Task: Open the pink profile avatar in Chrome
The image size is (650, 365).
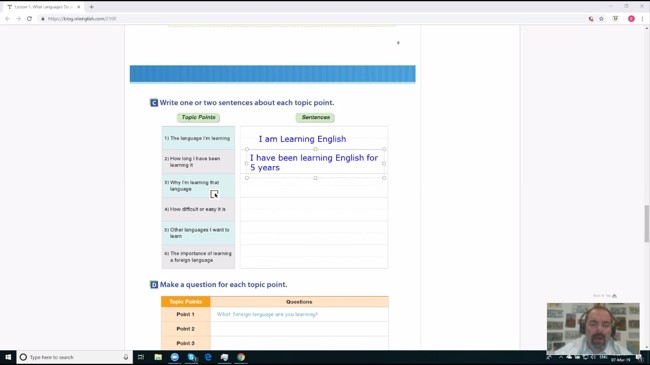Action: coord(631,19)
